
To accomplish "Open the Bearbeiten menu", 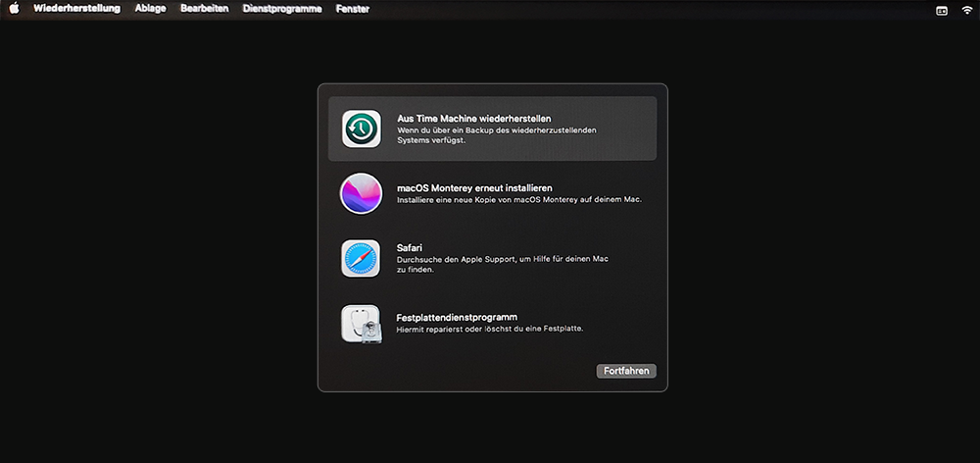I will 205,9.
